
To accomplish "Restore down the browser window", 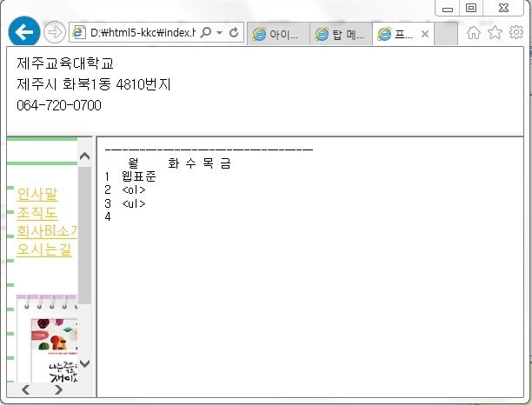I will [471, 8].
